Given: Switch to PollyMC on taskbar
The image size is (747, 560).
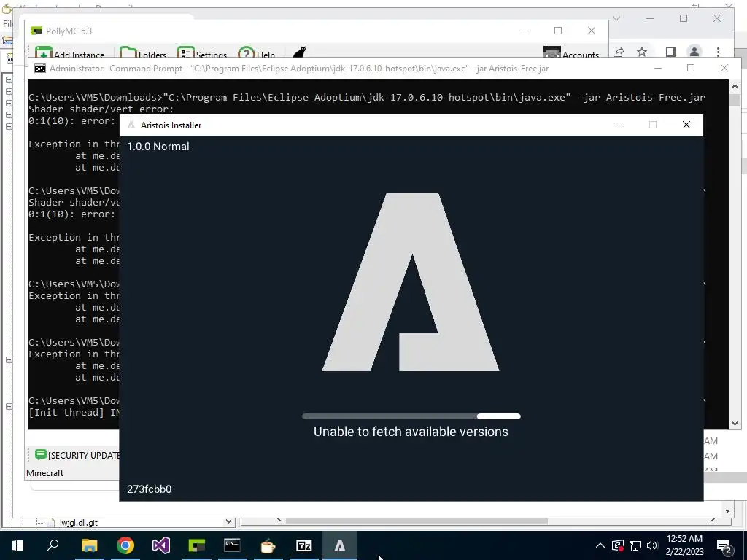Looking at the screenshot, I should point(197,545).
